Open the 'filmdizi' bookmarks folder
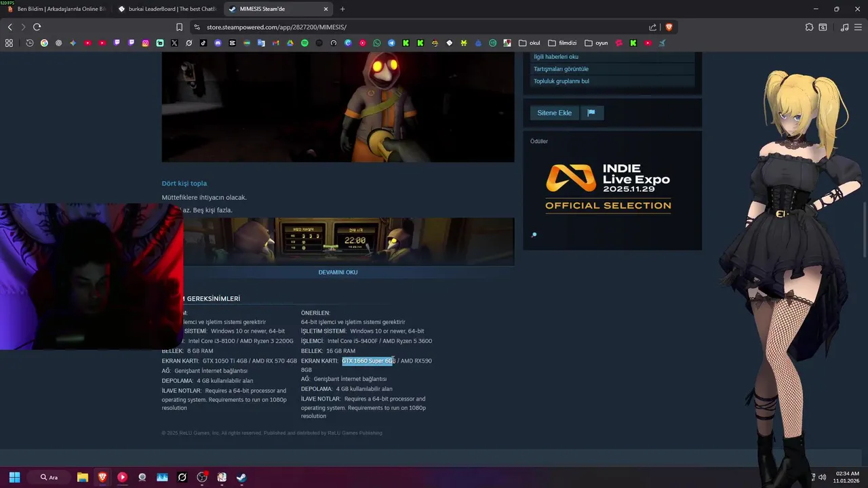The image size is (868, 488). point(562,43)
